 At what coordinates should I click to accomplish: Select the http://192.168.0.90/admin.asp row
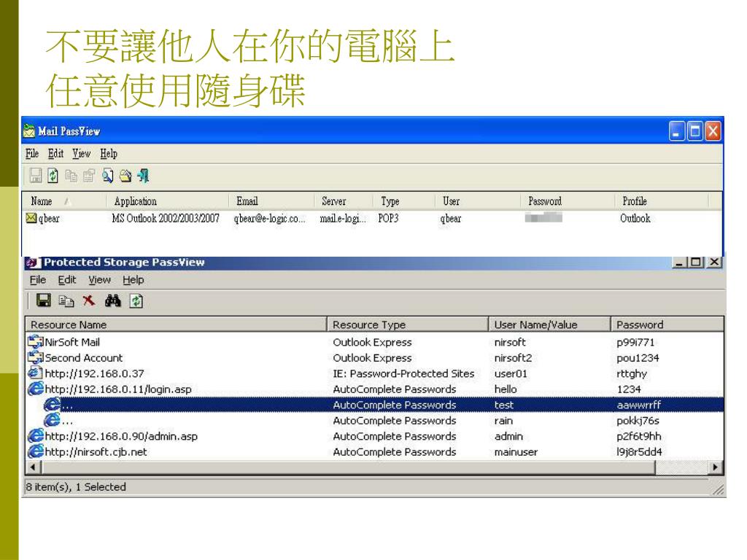pos(375,436)
